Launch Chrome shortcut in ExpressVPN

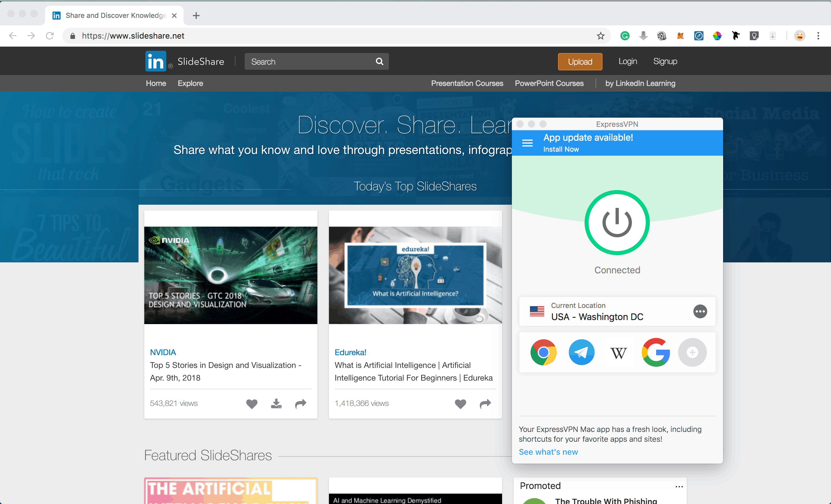pyautogui.click(x=543, y=352)
